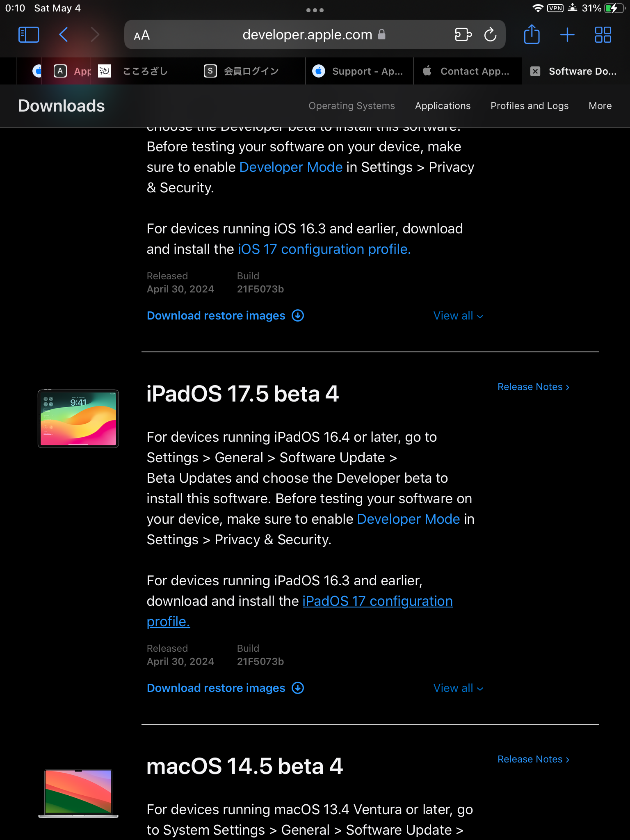The image size is (630, 840).
Task: Open the iPadOS 17 configuration profile link
Action: 377,601
